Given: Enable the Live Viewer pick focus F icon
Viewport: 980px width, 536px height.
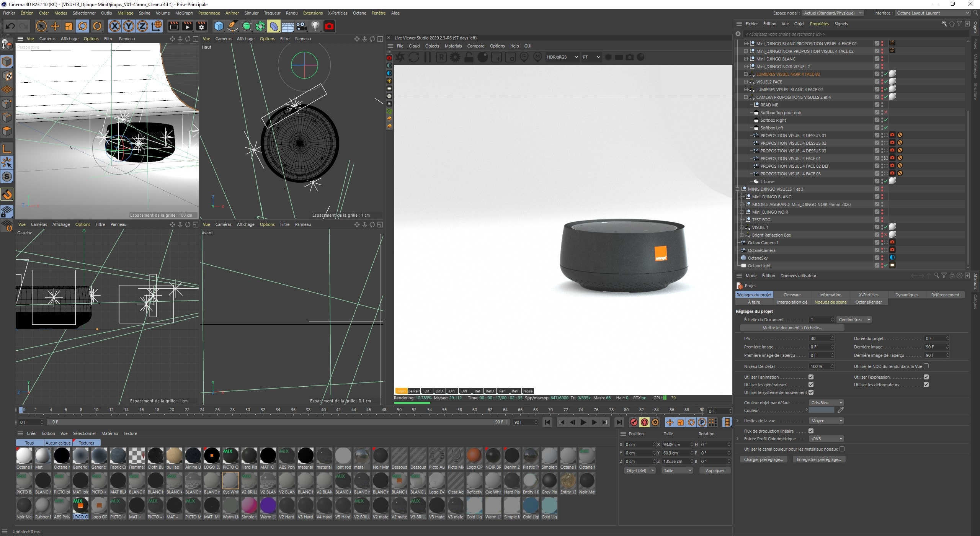Looking at the screenshot, I should tap(524, 57).
